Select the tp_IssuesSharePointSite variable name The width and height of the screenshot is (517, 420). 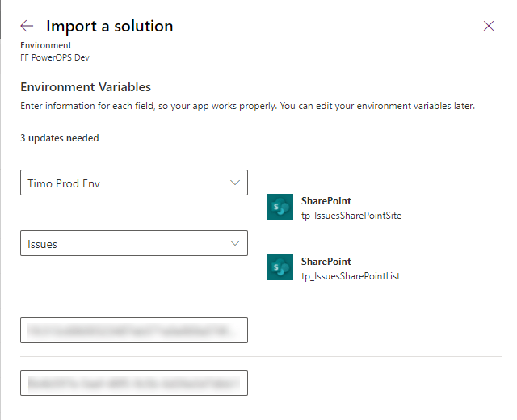(x=351, y=216)
